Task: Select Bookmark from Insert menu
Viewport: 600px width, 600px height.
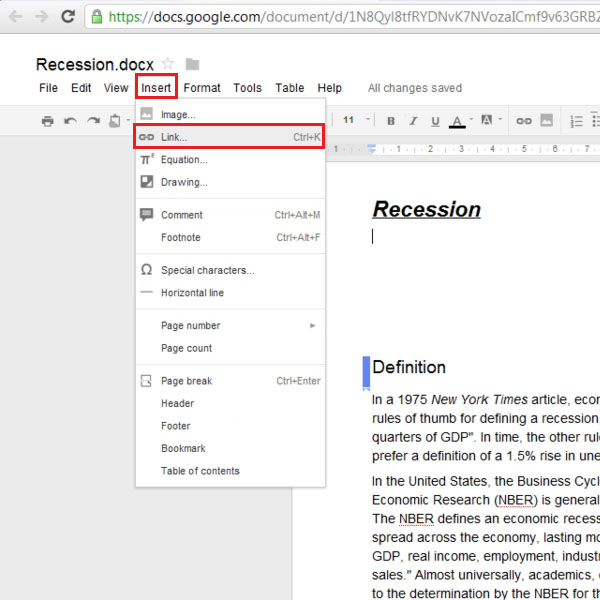Action: [x=230, y=448]
